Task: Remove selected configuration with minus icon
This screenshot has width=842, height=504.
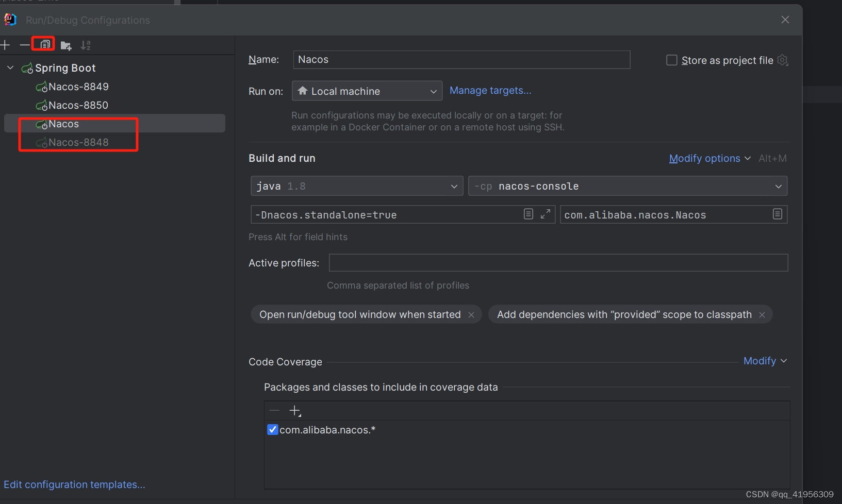Action: (24, 45)
